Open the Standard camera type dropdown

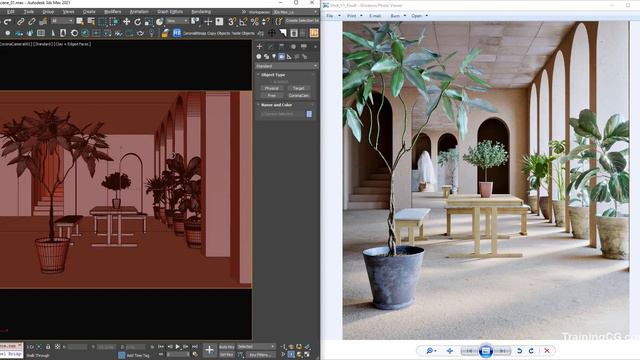pyautogui.click(x=286, y=66)
